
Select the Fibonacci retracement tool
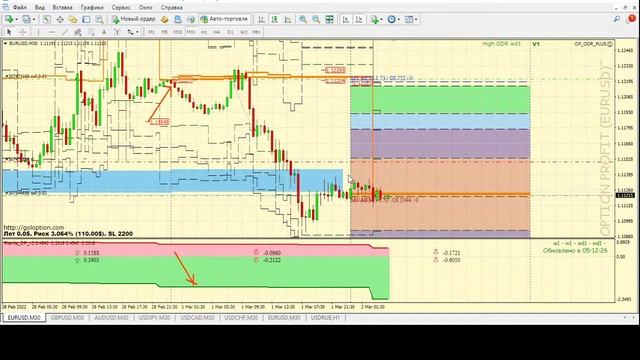pyautogui.click(x=91, y=32)
